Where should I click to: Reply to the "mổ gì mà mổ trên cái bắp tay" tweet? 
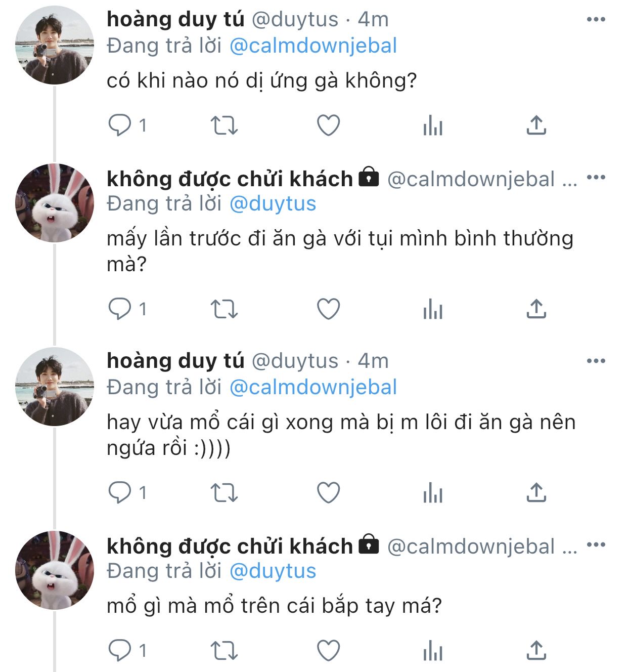[x=120, y=651]
